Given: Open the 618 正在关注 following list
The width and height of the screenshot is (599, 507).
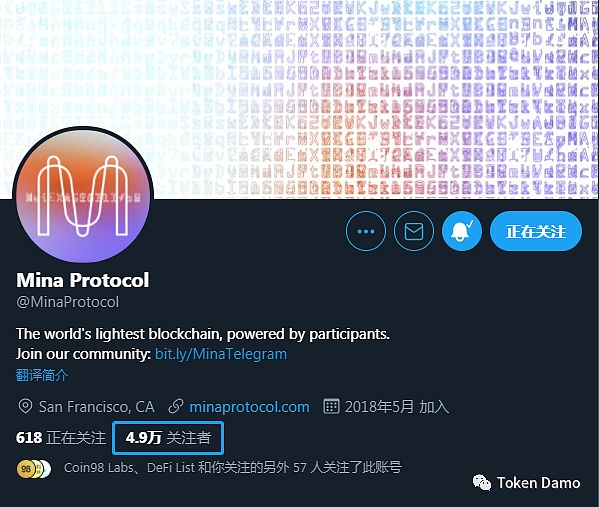Looking at the screenshot, I should 61,438.
